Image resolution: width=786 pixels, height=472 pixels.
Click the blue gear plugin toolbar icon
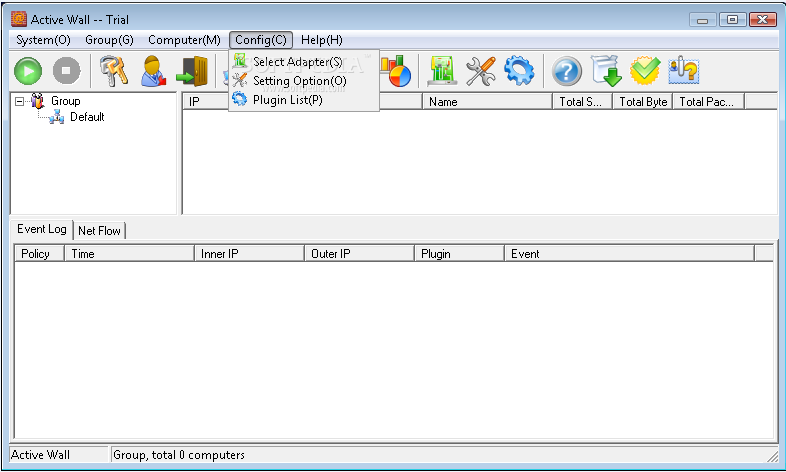519,71
